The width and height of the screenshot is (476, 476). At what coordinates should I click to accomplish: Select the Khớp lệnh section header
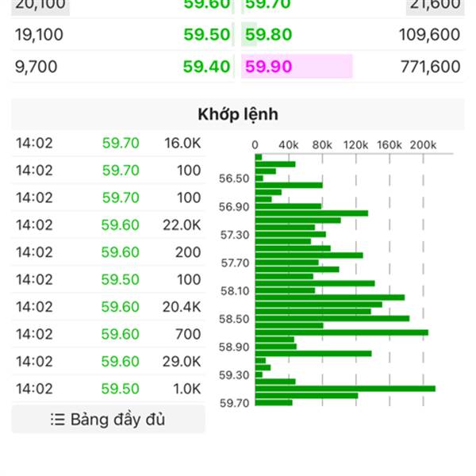pyautogui.click(x=238, y=114)
